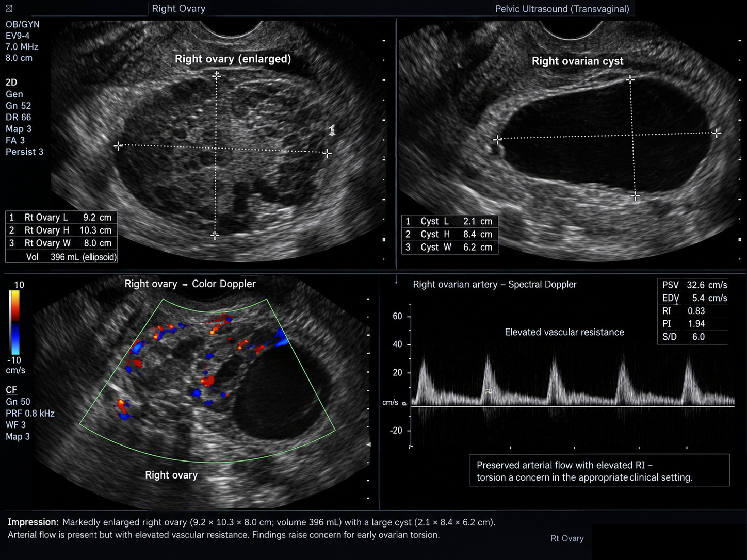Viewport: 747px width, 560px height.
Task: Click 'Rt Ovary H 10.3 cm' measurement row
Action: click(61, 230)
